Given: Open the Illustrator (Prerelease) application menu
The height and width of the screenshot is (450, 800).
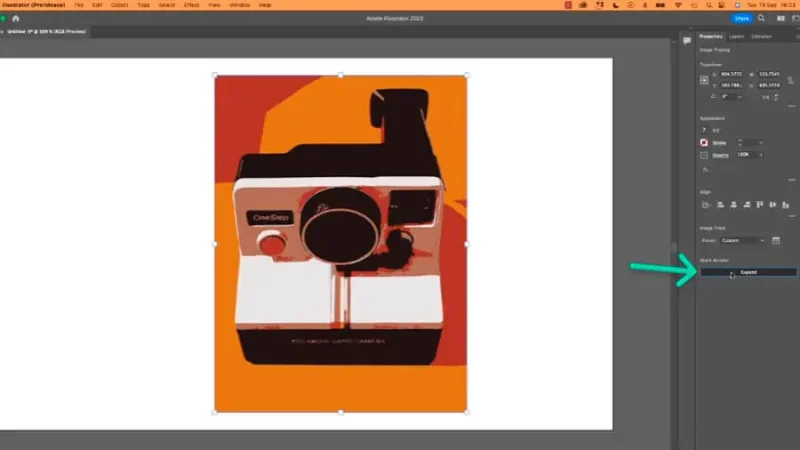Looking at the screenshot, I should click(x=34, y=5).
